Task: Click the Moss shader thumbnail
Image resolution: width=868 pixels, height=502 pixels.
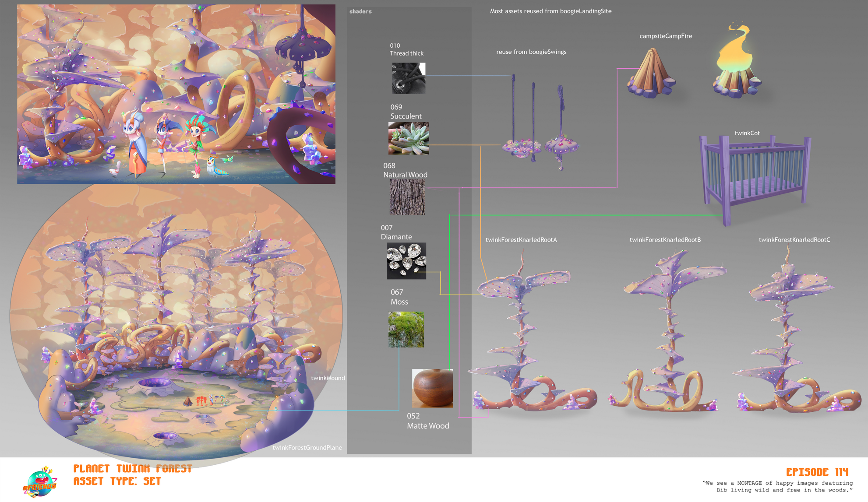Action: coord(406,329)
